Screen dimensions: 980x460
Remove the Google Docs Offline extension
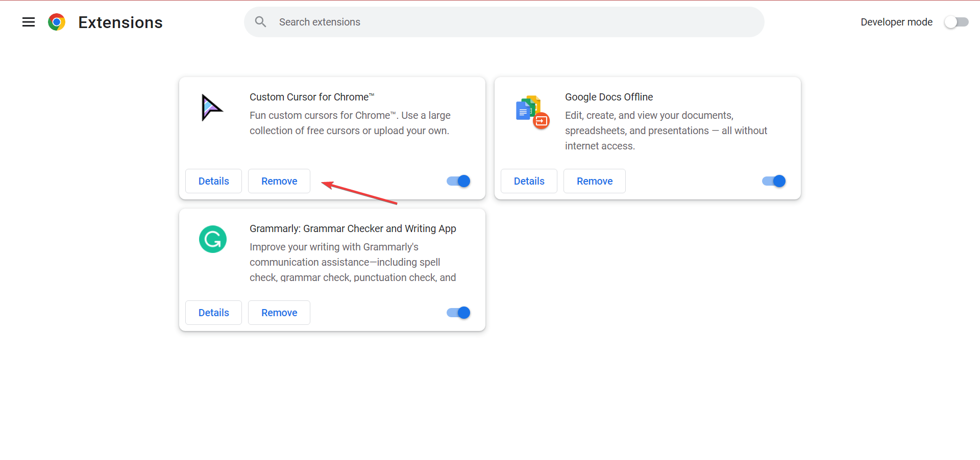point(595,181)
